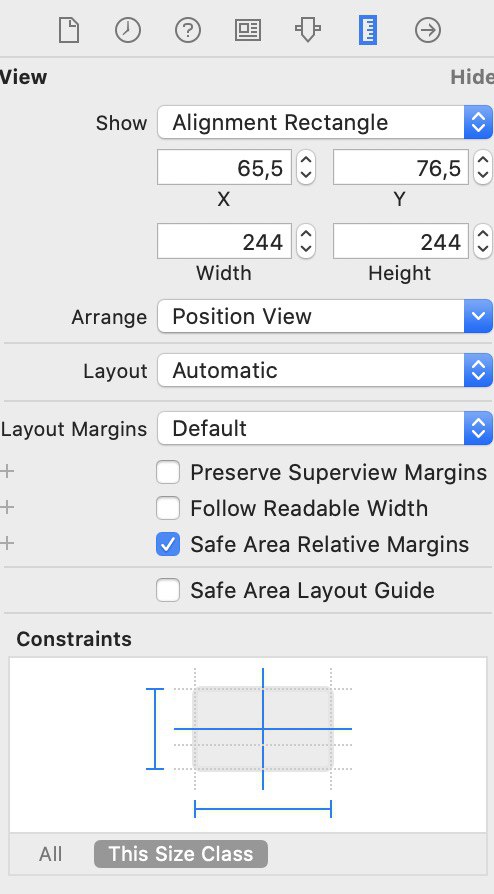The image size is (494, 894).
Task: Click the Width value field
Action: 224,241
